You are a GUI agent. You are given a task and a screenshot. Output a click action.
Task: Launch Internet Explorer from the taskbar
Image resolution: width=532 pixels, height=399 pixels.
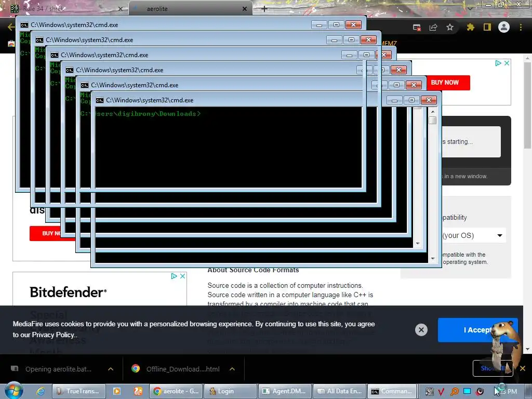[41, 391]
